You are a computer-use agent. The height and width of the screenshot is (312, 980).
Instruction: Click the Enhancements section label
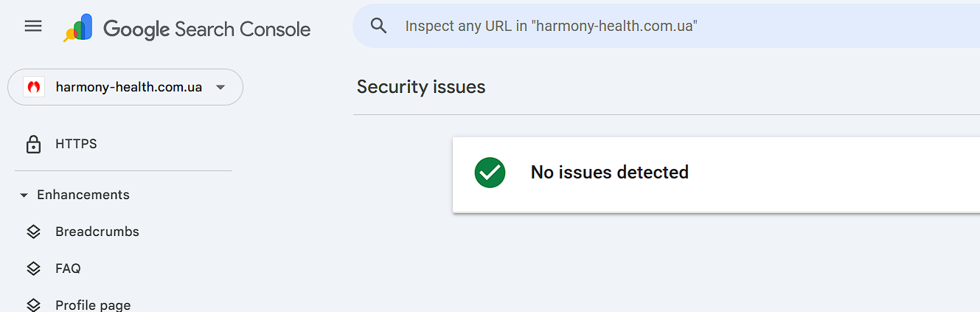click(x=83, y=195)
